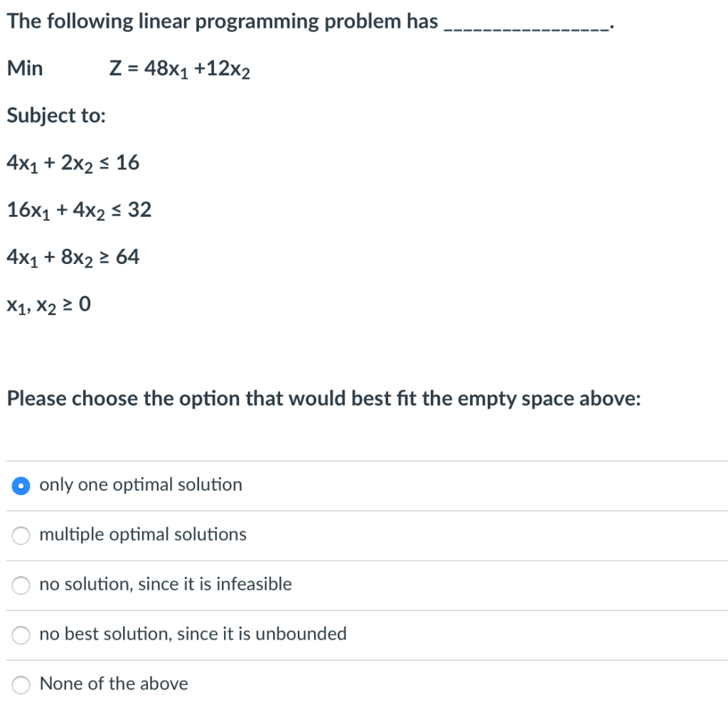
Task: Click the instruction line about empty space
Action: [323, 398]
